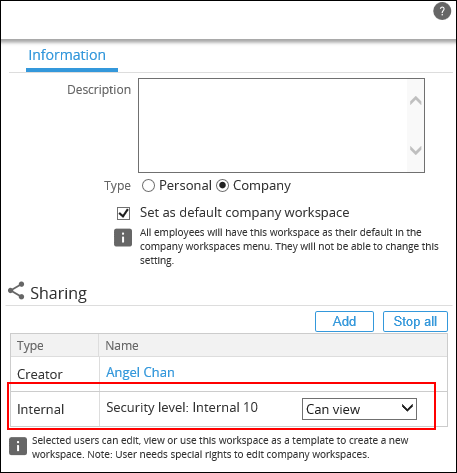Click description scrollbar up arrow
Viewport: 457px width, 473px height.
pyautogui.click(x=415, y=101)
